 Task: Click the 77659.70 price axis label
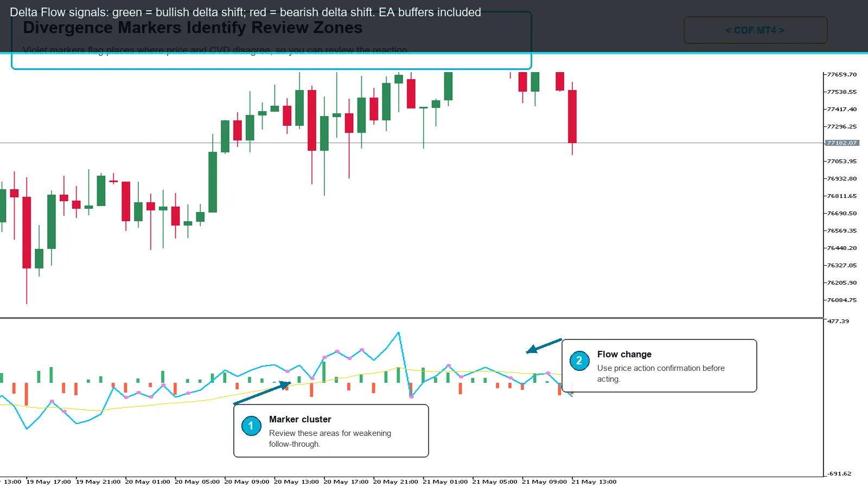pos(842,74)
